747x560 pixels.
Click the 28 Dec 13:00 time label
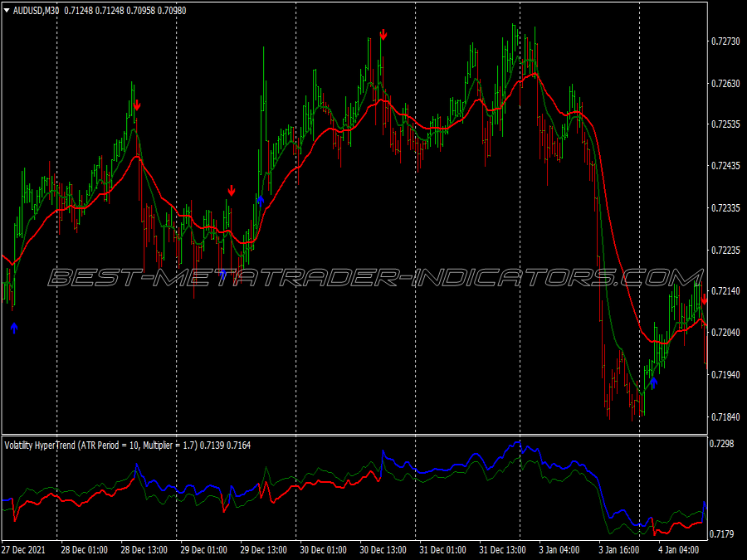tap(144, 550)
